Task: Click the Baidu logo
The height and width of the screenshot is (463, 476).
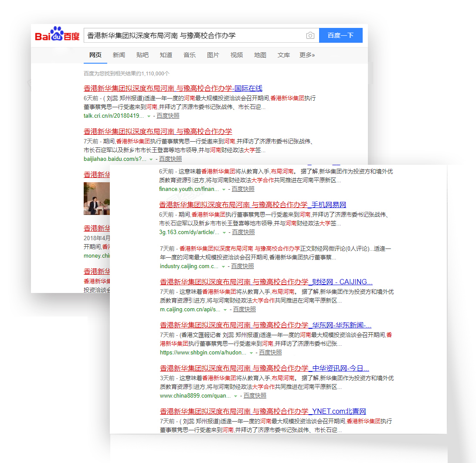Action: (x=57, y=34)
